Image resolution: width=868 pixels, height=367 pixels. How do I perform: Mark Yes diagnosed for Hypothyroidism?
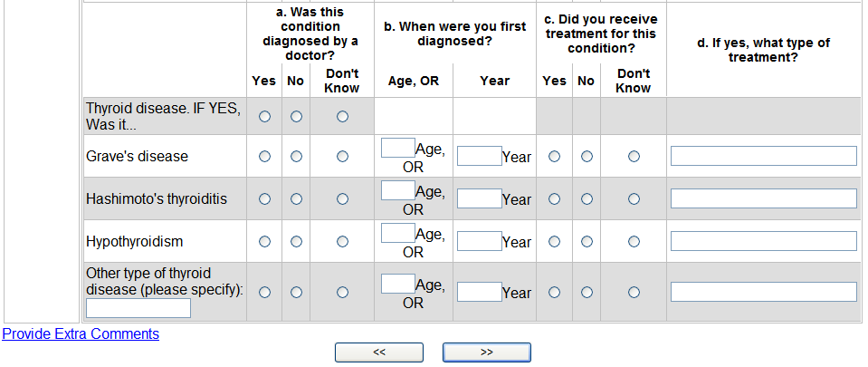tap(264, 241)
